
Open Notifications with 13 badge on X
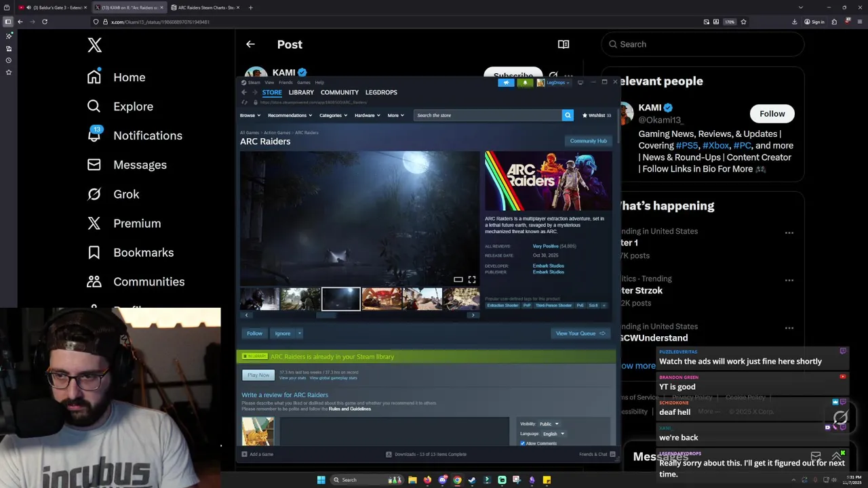[135, 136]
